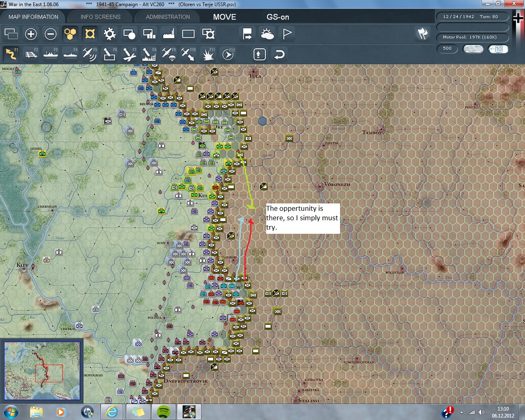
Task: Select the F9 air transport mode
Action: pyautogui.click(x=169, y=54)
